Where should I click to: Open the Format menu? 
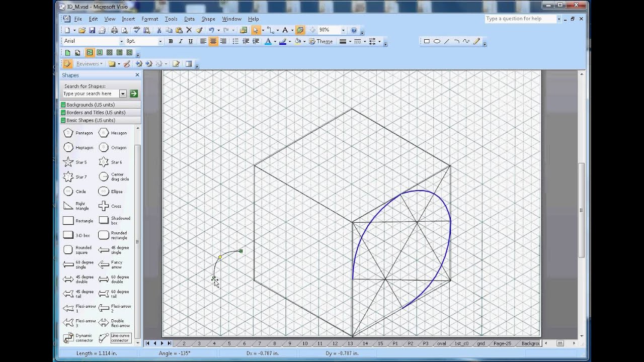coord(150,19)
